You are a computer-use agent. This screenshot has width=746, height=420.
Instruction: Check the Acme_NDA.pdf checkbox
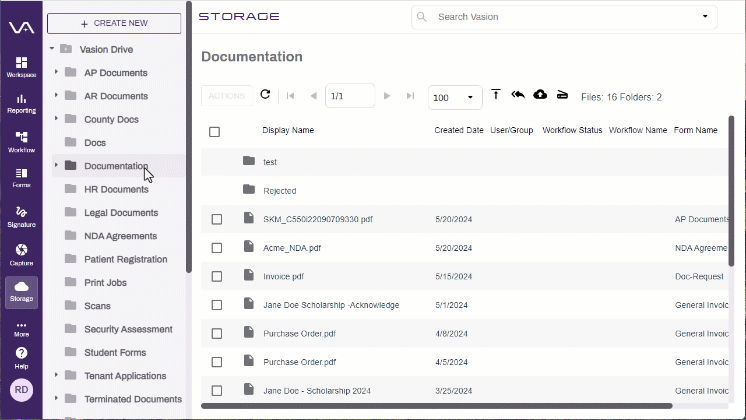click(x=217, y=248)
